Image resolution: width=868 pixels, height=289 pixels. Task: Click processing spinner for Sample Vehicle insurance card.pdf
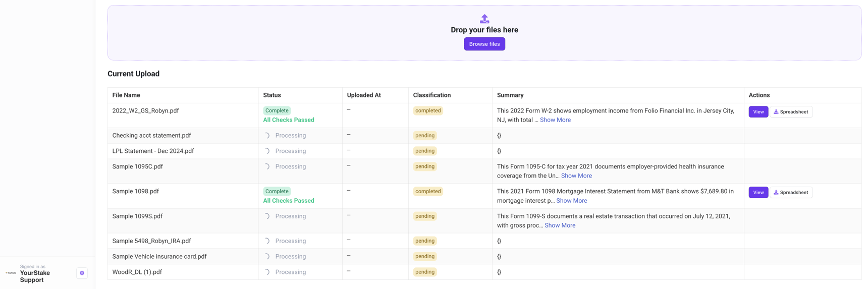coord(267,257)
